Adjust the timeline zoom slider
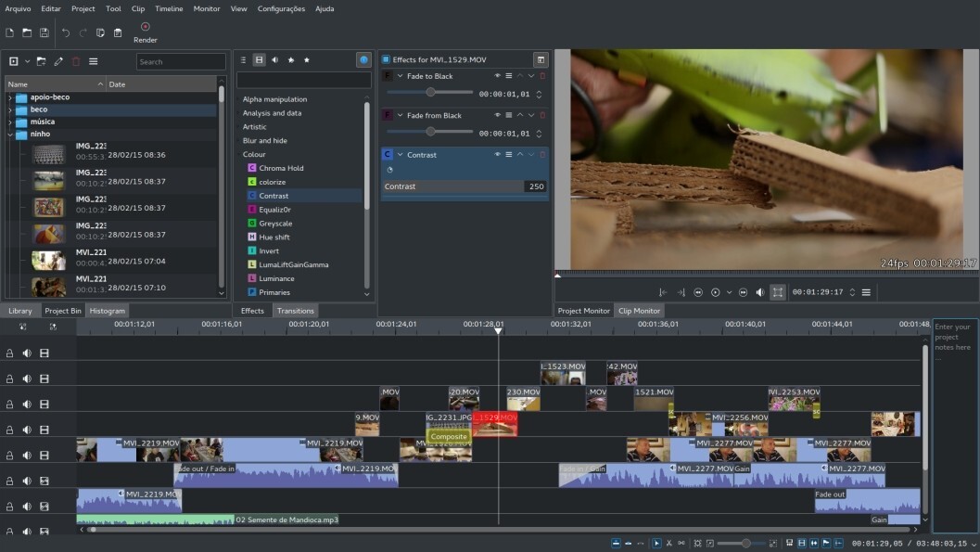The height and width of the screenshot is (552, 980). pyautogui.click(x=745, y=545)
